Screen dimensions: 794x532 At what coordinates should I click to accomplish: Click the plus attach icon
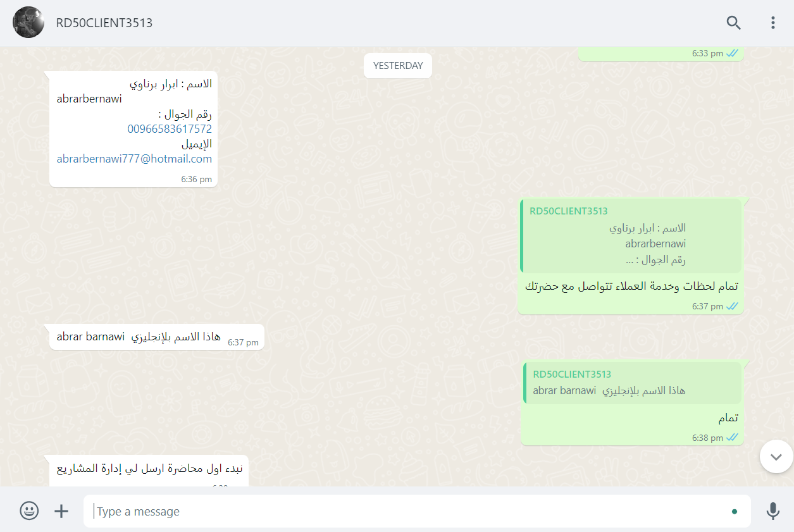pos(61,511)
